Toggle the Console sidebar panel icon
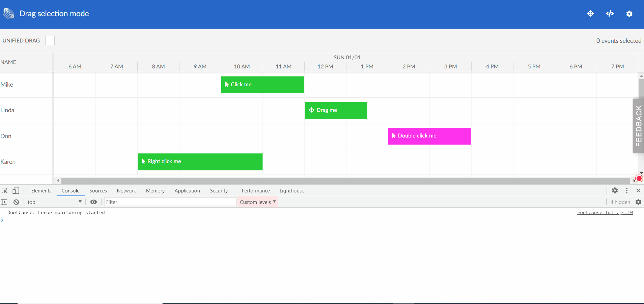 (x=4, y=202)
